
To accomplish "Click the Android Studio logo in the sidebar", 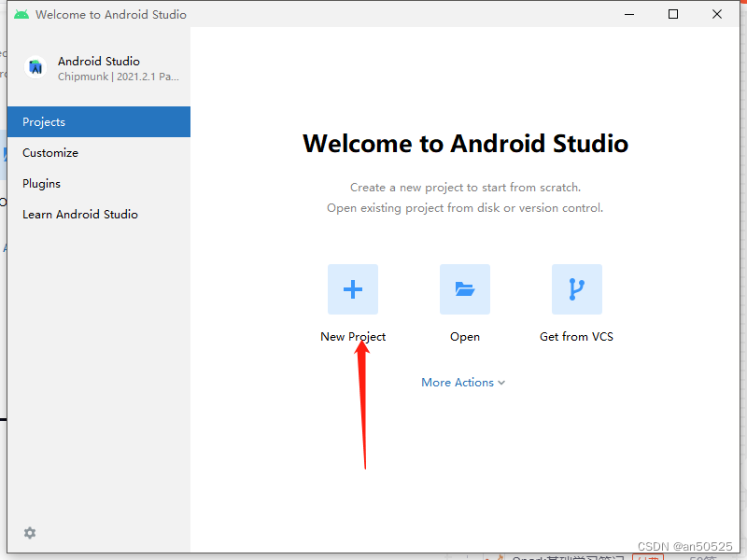I will (x=35, y=67).
